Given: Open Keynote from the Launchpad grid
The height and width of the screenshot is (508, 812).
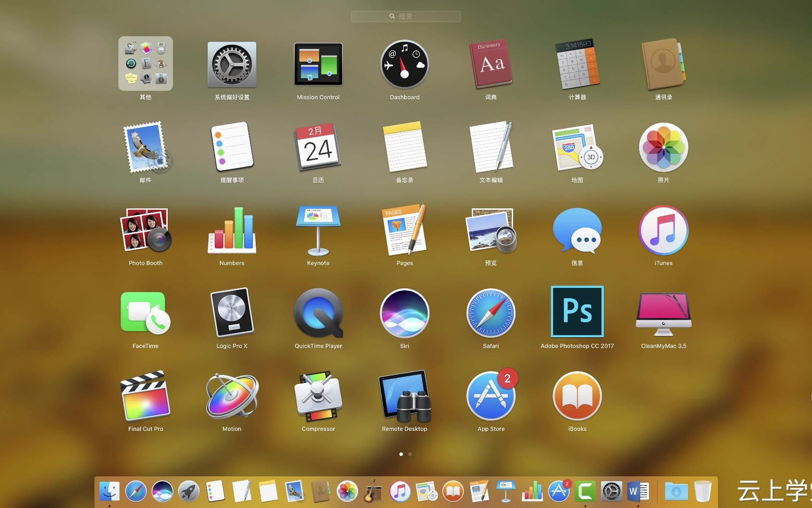Looking at the screenshot, I should click(318, 230).
